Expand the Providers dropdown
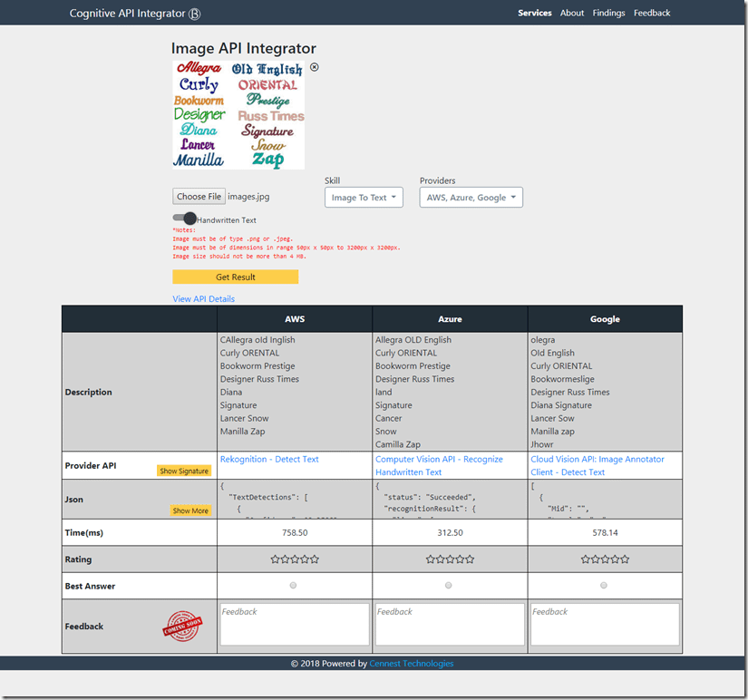Viewport: 748px width, 700px height. pos(471,198)
